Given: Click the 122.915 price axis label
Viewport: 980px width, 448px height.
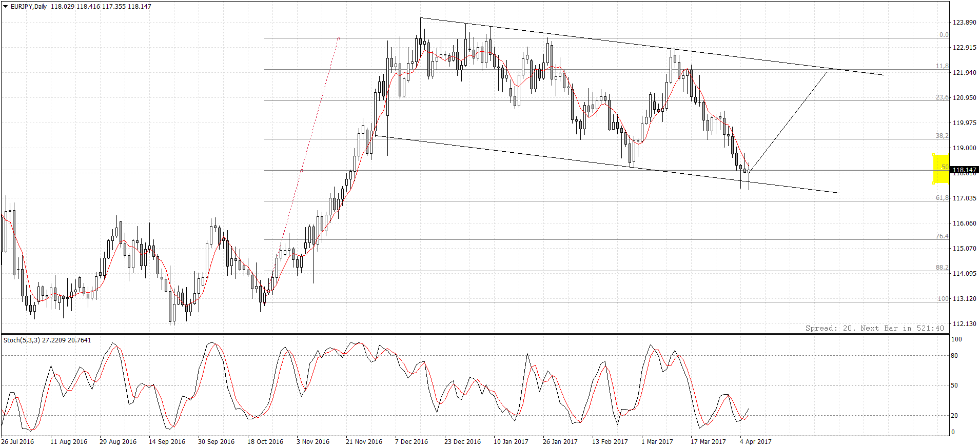Looking at the screenshot, I should click(965, 48).
